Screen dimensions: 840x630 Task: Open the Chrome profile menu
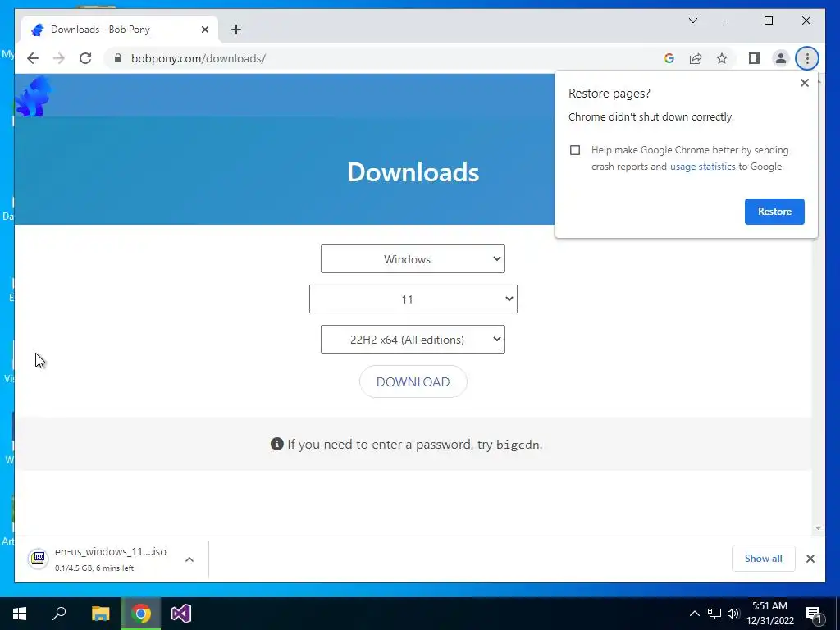pyautogui.click(x=781, y=58)
